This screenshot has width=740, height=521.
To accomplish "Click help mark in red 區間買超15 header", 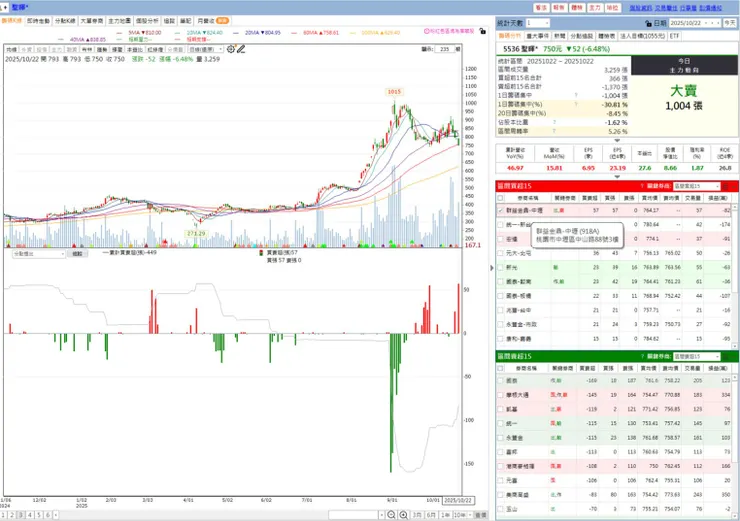I will click(x=642, y=186).
